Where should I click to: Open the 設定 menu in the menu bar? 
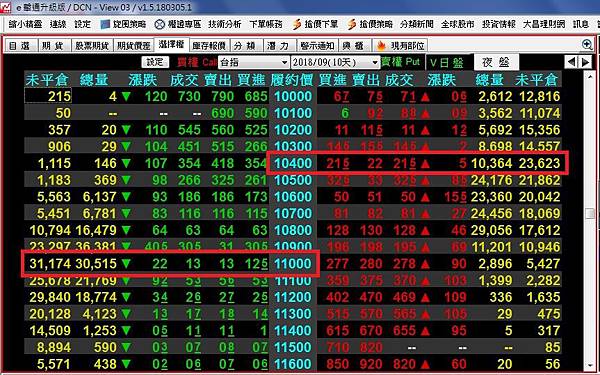tap(83, 24)
